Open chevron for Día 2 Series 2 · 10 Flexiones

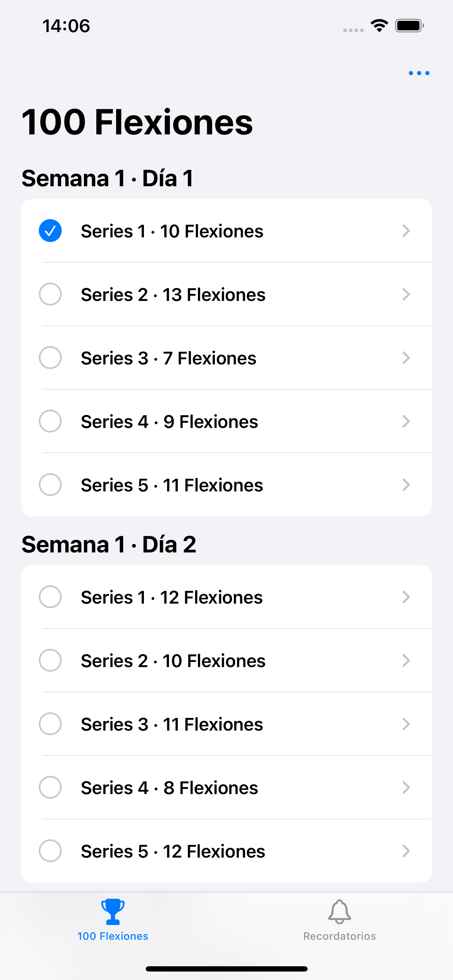point(406,660)
